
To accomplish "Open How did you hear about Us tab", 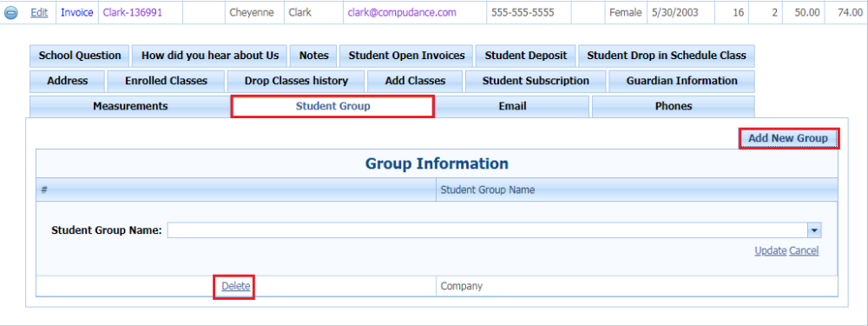I will tap(210, 56).
